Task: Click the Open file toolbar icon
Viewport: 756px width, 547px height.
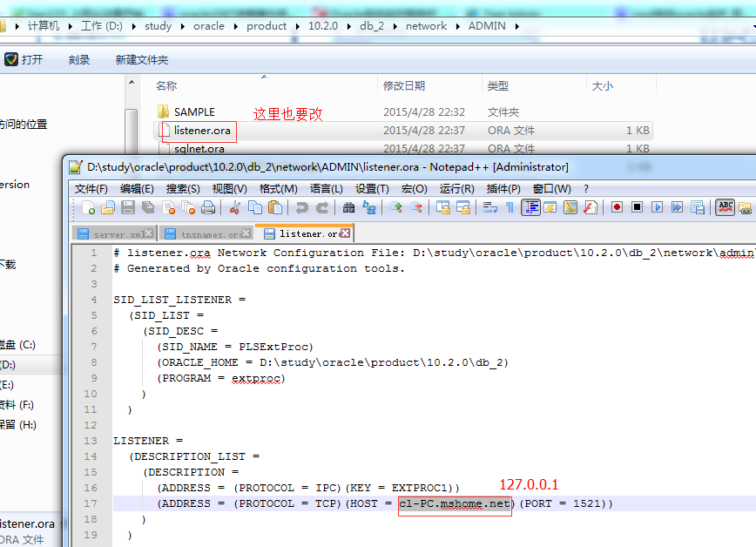Action: [x=108, y=207]
